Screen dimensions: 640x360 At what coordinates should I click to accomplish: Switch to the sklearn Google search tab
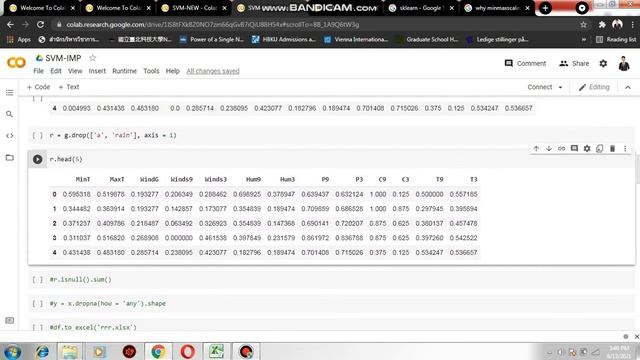[x=420, y=8]
